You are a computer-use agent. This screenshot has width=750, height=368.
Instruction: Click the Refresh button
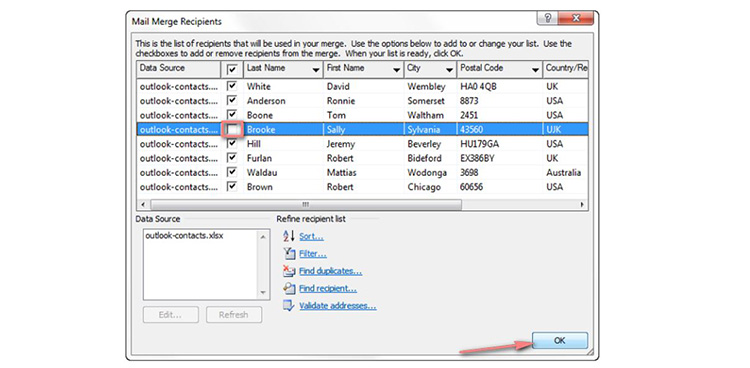tap(234, 314)
